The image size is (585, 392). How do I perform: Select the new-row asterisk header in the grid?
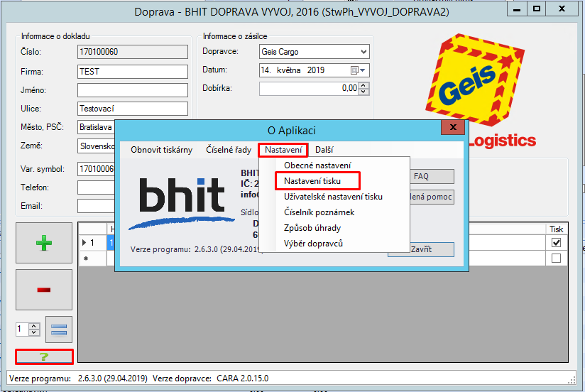click(92, 258)
